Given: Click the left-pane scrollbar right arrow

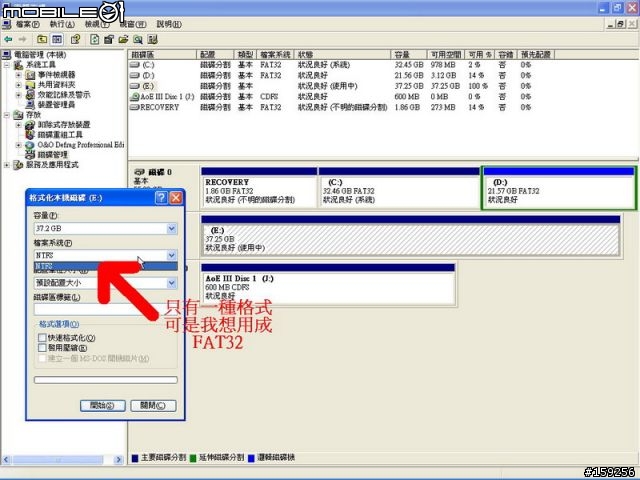Looking at the screenshot, I should point(118,460).
